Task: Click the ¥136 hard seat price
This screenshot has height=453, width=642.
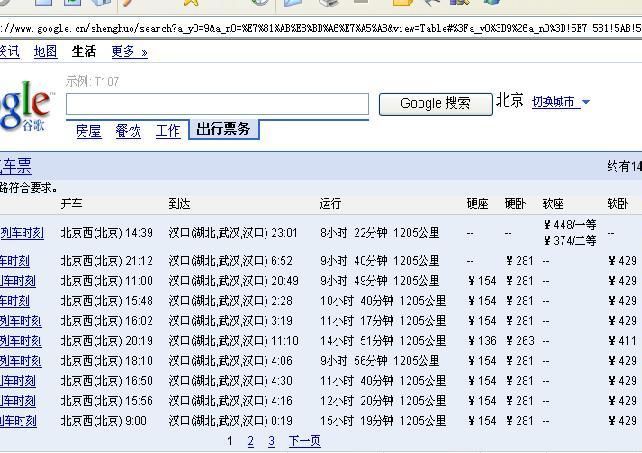Action: point(482,341)
